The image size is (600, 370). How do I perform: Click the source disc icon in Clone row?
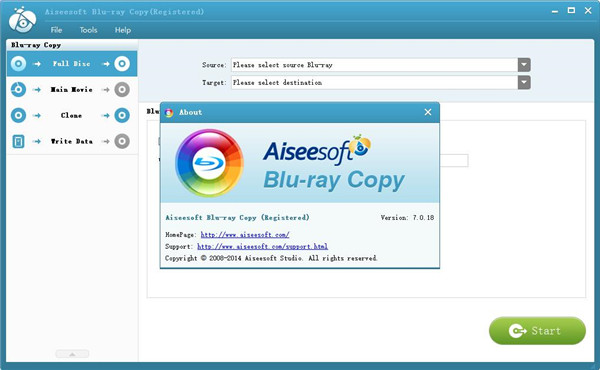18,115
